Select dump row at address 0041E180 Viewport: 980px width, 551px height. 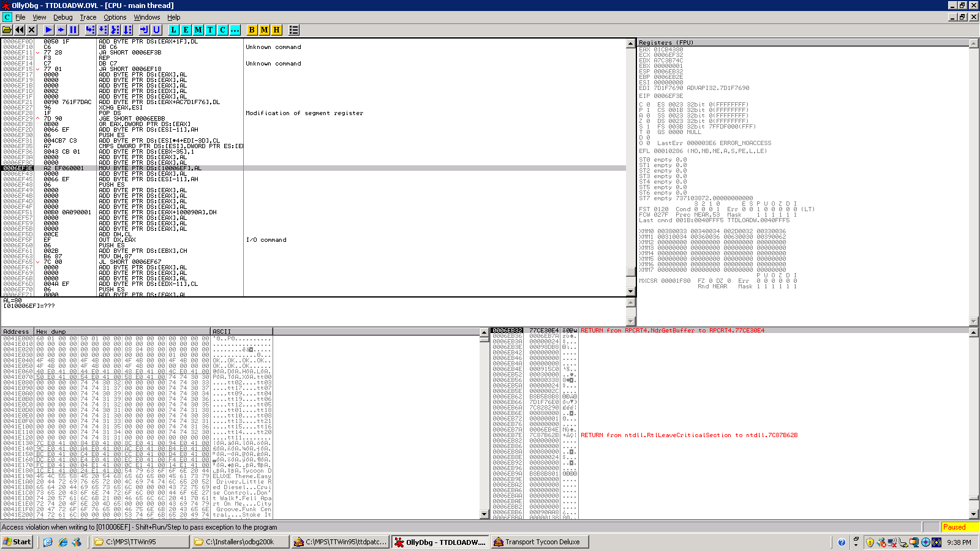(137, 471)
